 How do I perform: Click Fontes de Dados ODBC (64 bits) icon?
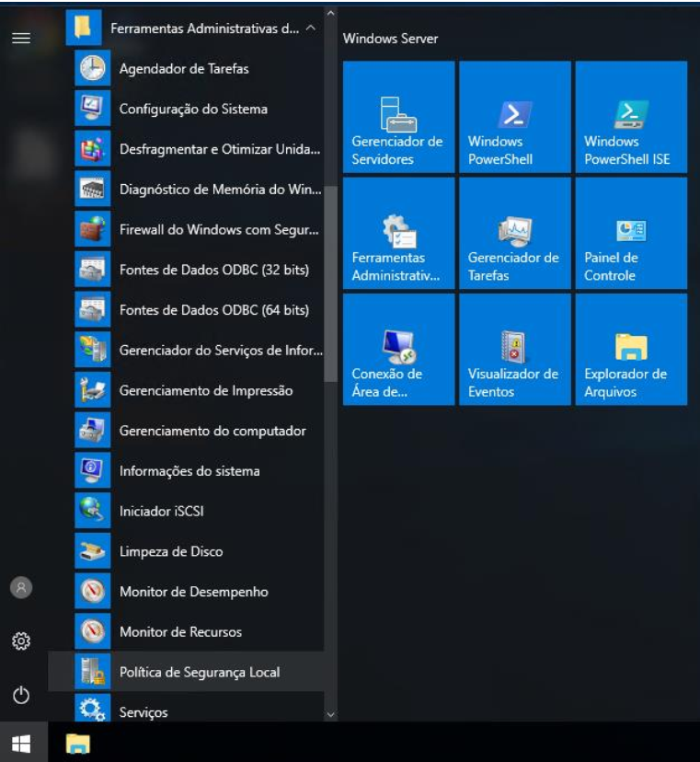click(92, 310)
